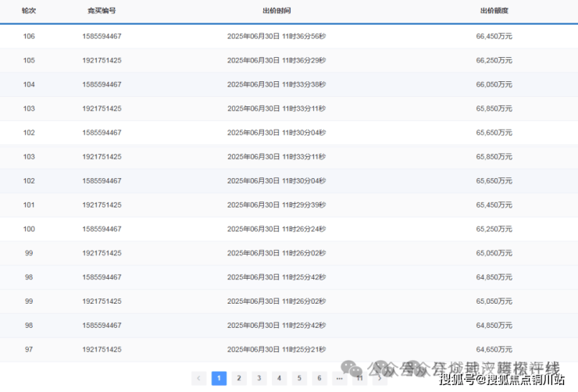Navigate to page 5 of results

(299, 378)
